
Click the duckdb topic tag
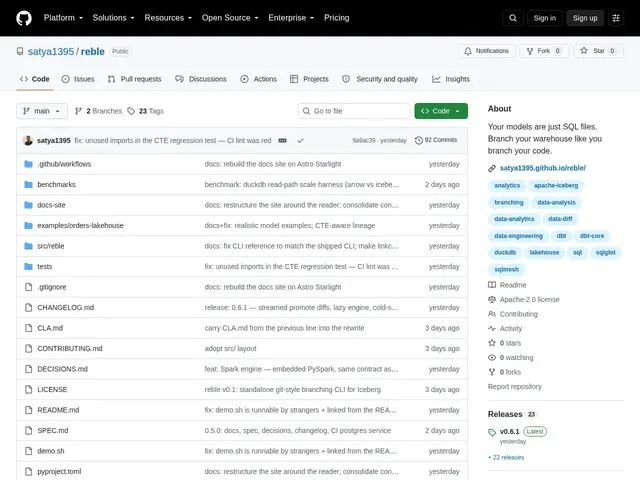[505, 253]
